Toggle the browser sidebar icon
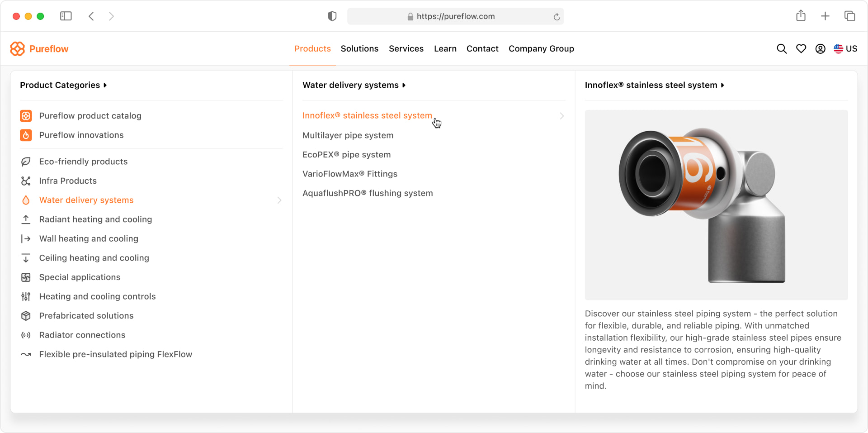 66,16
